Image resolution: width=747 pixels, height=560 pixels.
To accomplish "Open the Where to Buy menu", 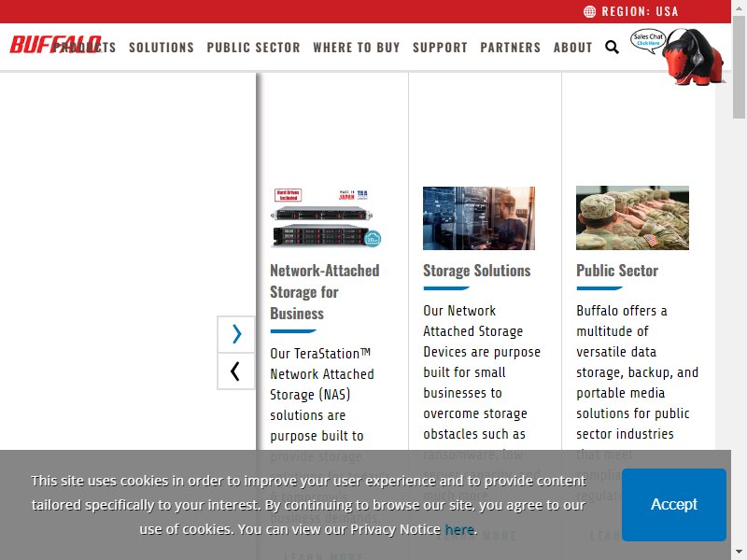I will coord(357,48).
